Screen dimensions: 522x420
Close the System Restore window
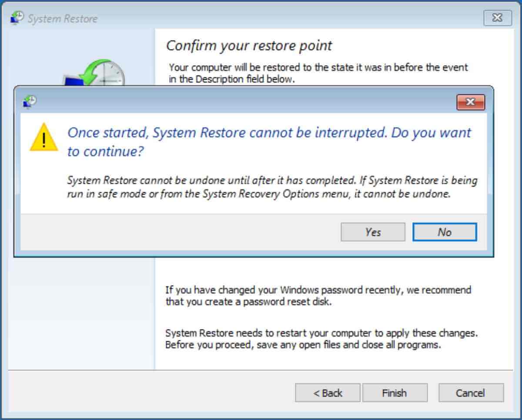498,18
